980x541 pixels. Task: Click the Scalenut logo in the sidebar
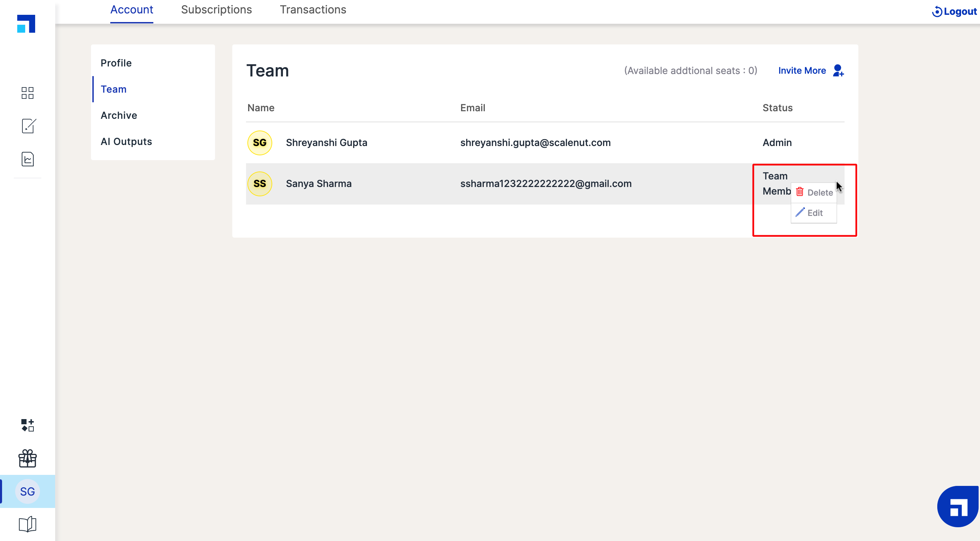[26, 23]
